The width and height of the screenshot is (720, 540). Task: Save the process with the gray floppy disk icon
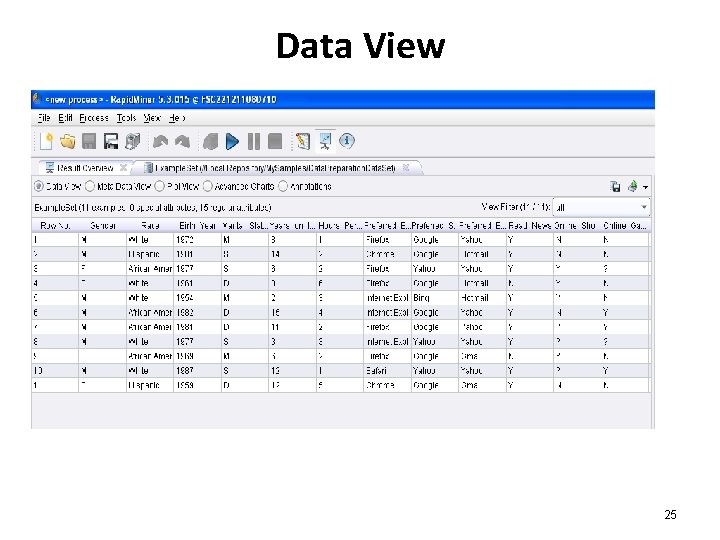89,141
